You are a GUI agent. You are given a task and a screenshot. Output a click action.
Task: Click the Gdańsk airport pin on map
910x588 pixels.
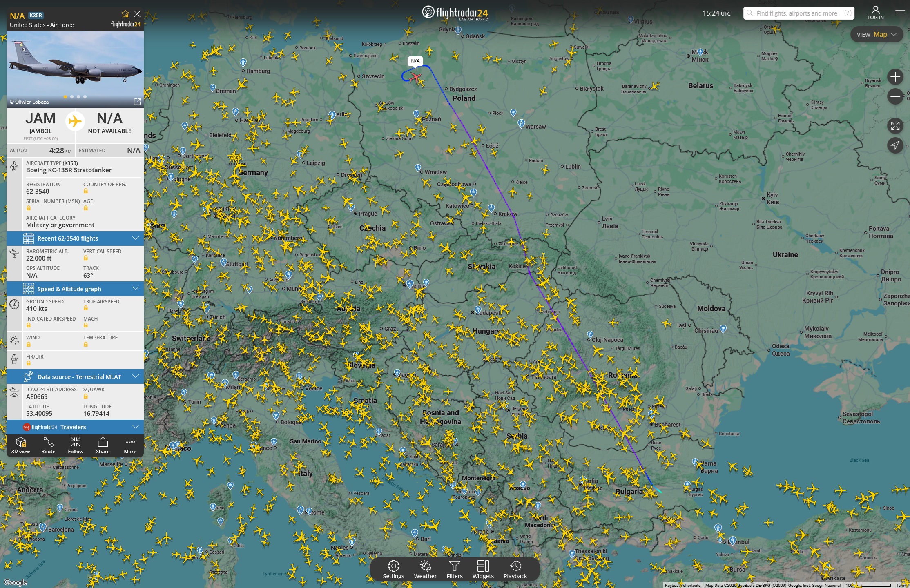(458, 31)
